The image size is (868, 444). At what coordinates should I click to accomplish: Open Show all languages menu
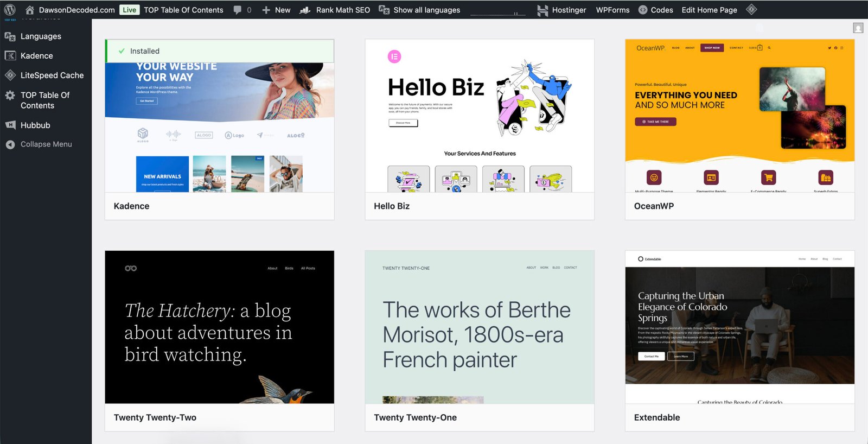(426, 10)
